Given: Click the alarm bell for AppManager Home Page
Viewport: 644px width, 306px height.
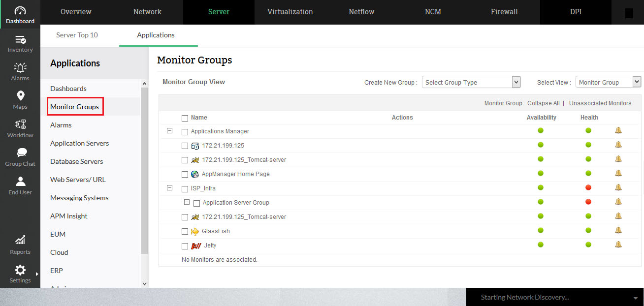Looking at the screenshot, I should click(618, 173).
